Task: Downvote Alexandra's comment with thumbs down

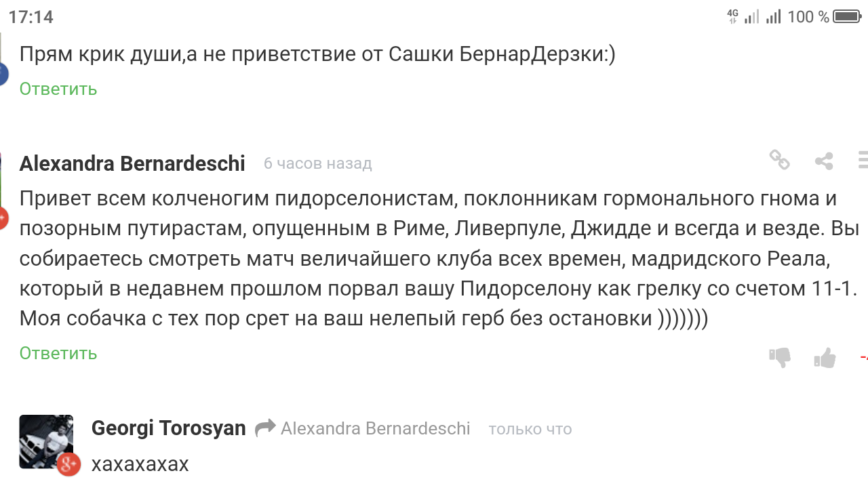Action: pyautogui.click(x=778, y=358)
